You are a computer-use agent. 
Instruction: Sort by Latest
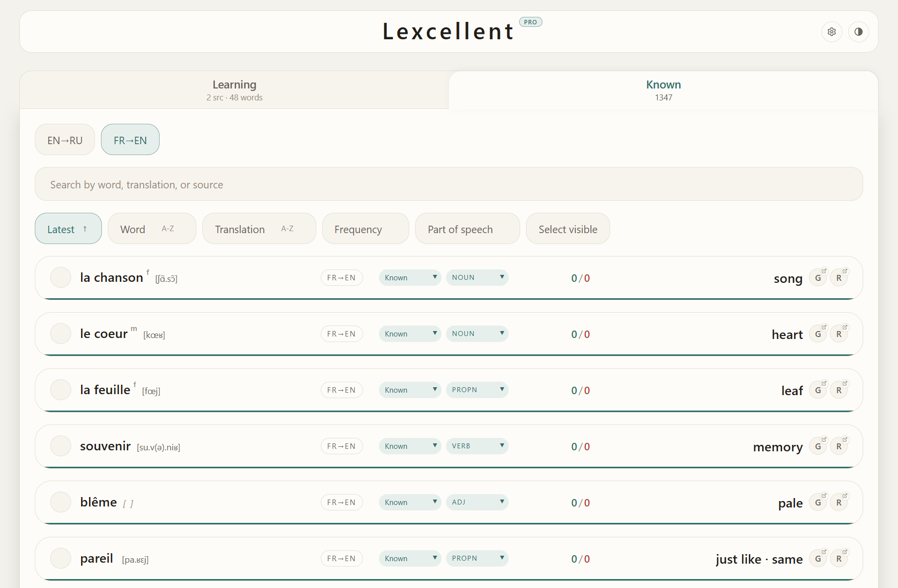[68, 229]
